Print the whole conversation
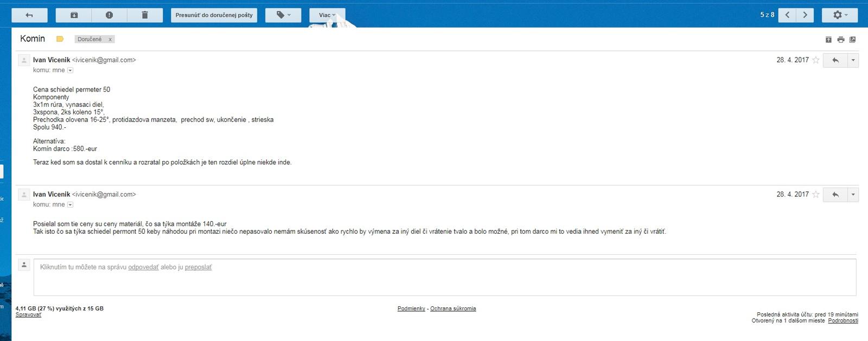Screen dimensions: 868x341 pos(840,40)
